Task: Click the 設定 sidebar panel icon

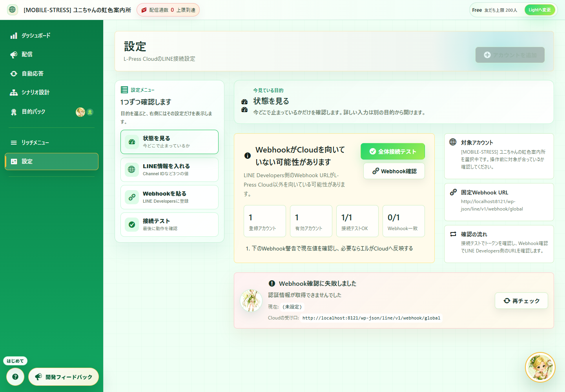Action: [x=14, y=162]
